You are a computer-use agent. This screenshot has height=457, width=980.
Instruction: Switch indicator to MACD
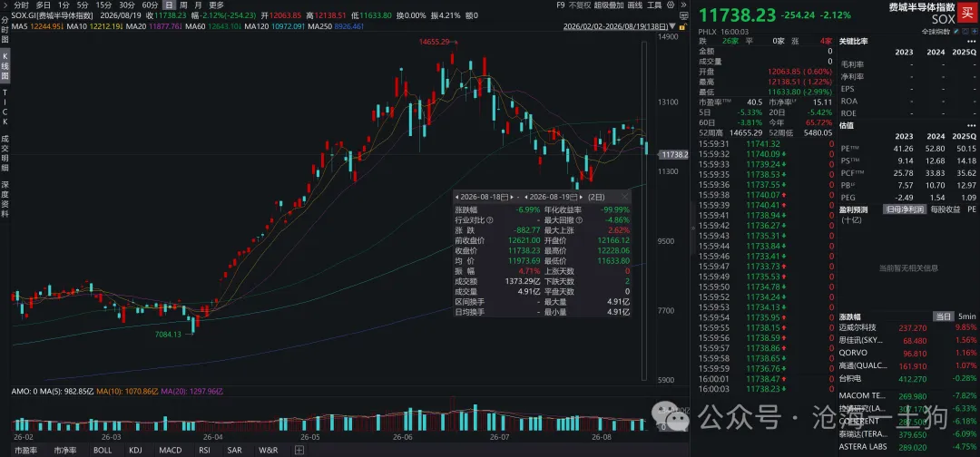[x=170, y=450]
